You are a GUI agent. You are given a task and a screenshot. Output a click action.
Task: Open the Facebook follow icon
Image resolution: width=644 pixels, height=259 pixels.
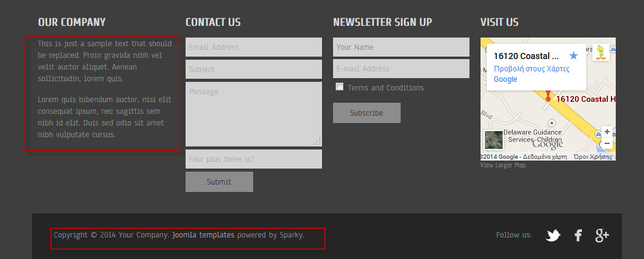click(x=578, y=236)
